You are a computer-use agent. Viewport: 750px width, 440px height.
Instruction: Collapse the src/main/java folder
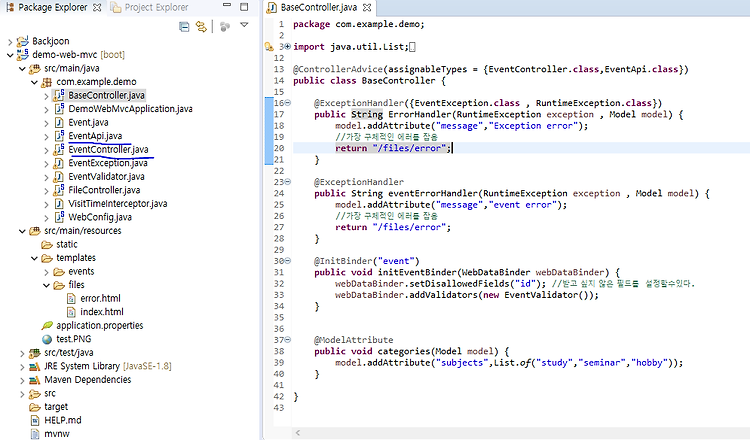click(22, 69)
